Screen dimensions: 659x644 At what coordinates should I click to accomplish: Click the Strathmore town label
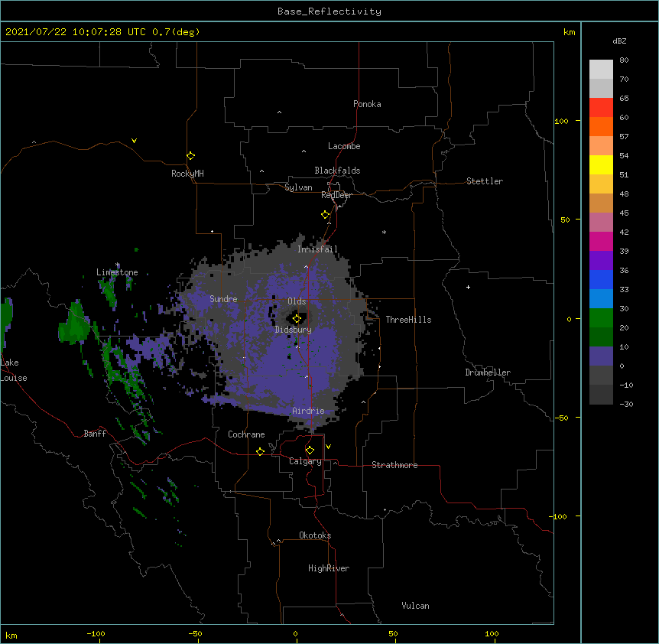(x=394, y=465)
